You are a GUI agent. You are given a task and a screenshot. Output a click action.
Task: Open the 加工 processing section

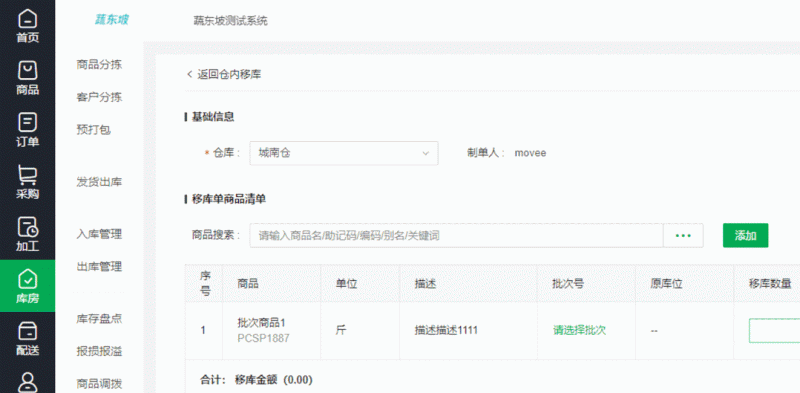point(28,234)
